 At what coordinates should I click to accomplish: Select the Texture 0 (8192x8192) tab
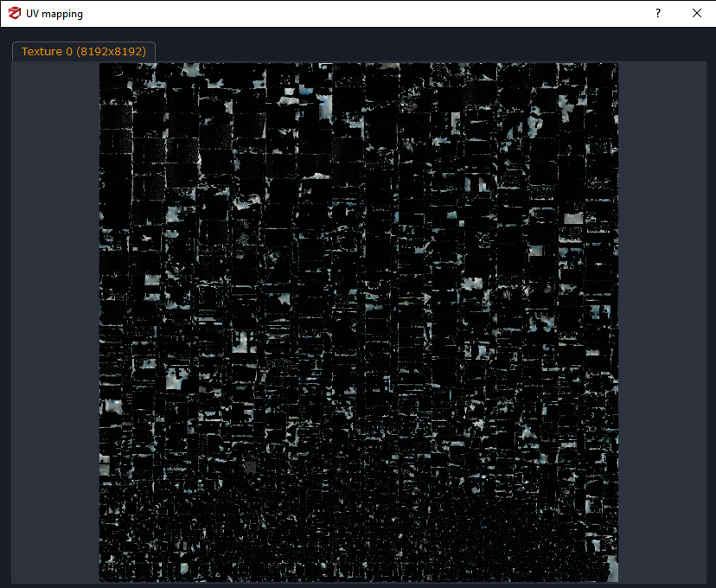(83, 52)
